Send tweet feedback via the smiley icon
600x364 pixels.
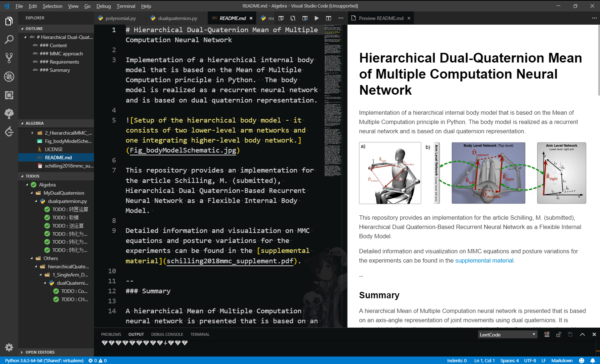click(x=582, y=360)
